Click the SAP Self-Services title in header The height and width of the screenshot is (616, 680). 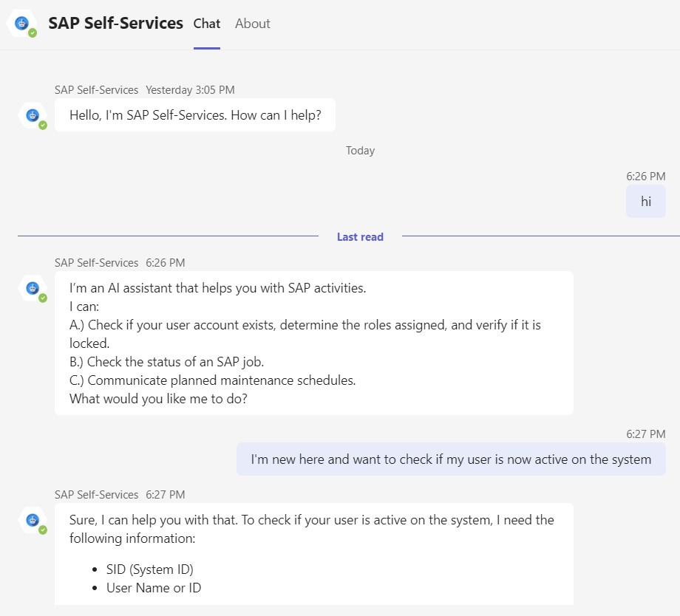116,24
